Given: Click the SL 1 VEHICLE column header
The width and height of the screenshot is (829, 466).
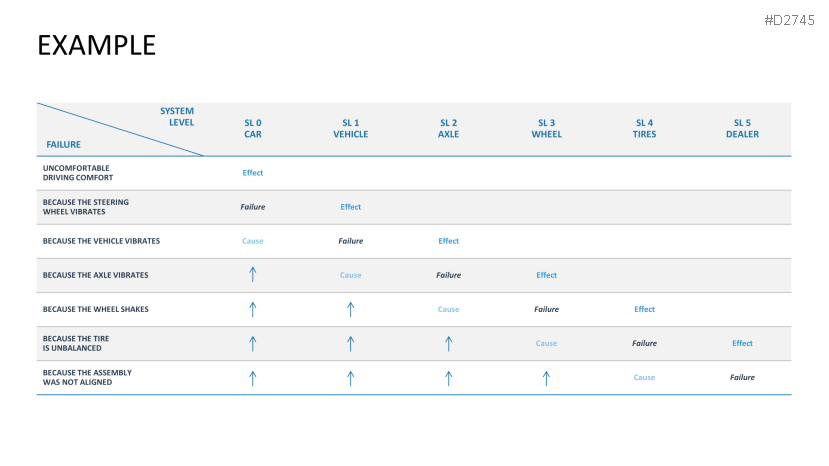Looking at the screenshot, I should [351, 129].
